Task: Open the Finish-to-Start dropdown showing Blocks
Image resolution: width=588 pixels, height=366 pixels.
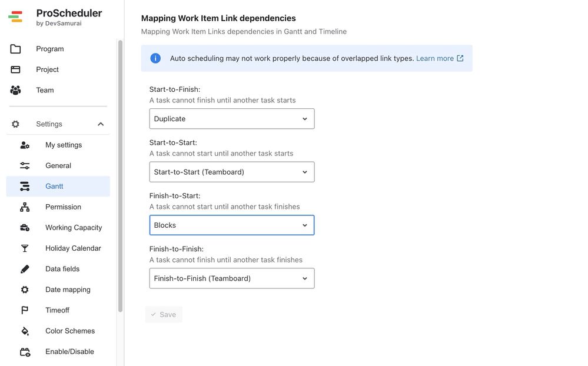Action: tap(232, 224)
